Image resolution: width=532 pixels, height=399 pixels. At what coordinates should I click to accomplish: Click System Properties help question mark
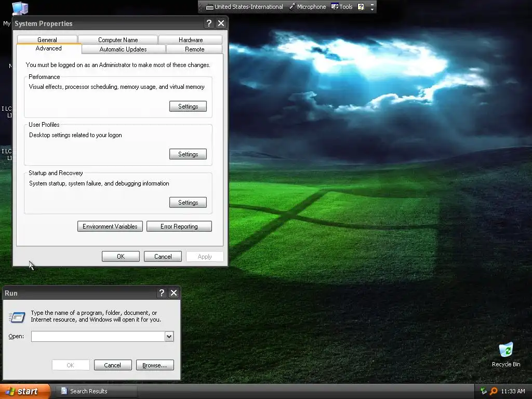coord(209,23)
